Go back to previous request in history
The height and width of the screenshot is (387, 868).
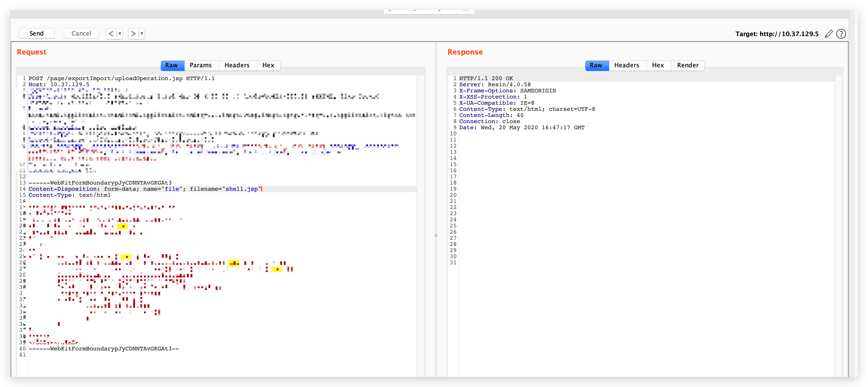coord(111,33)
